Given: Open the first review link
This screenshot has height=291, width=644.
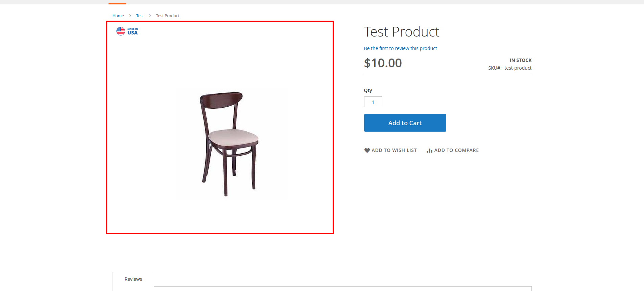Looking at the screenshot, I should tap(400, 48).
